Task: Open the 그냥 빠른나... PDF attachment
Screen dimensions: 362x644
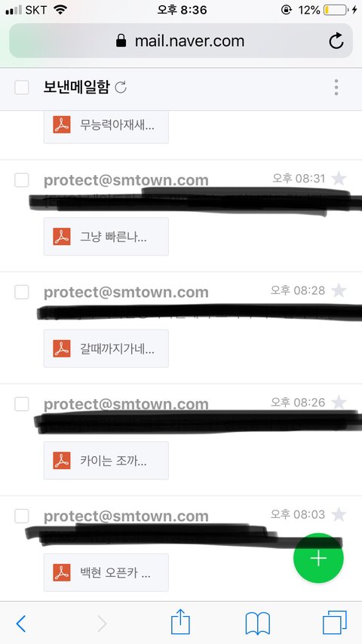Action: (x=106, y=237)
